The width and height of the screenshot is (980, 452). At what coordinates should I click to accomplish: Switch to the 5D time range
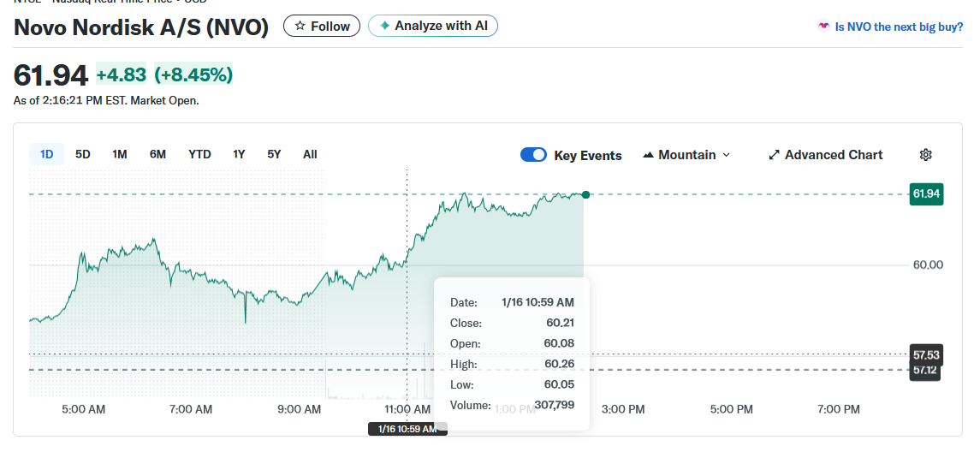pos(83,154)
